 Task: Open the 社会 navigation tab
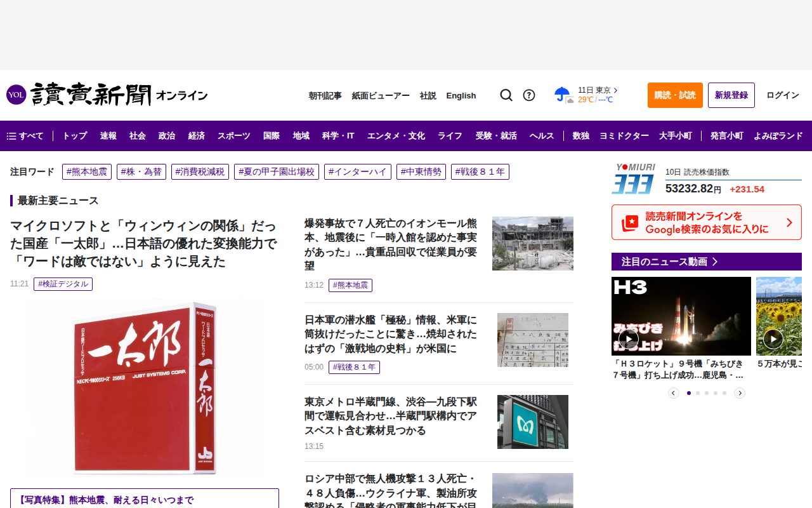(x=138, y=136)
